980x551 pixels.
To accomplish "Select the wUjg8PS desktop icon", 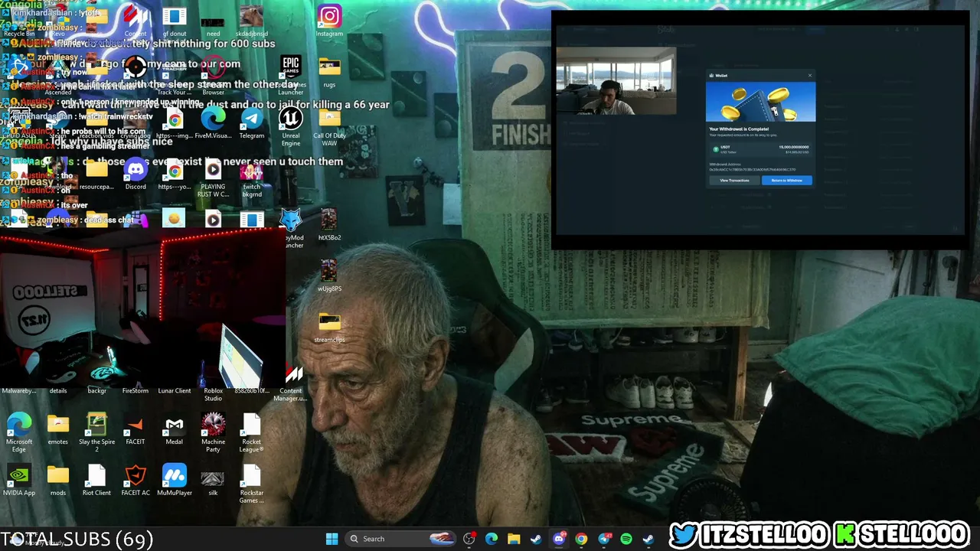I will pos(329,276).
